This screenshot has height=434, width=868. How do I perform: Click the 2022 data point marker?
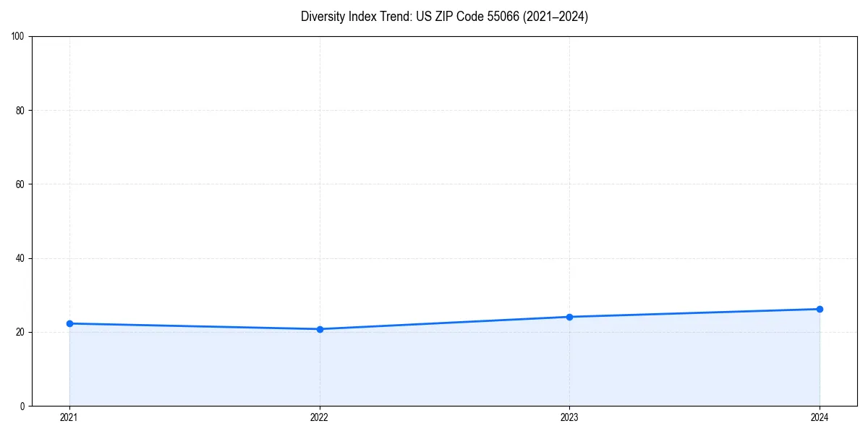320,328
